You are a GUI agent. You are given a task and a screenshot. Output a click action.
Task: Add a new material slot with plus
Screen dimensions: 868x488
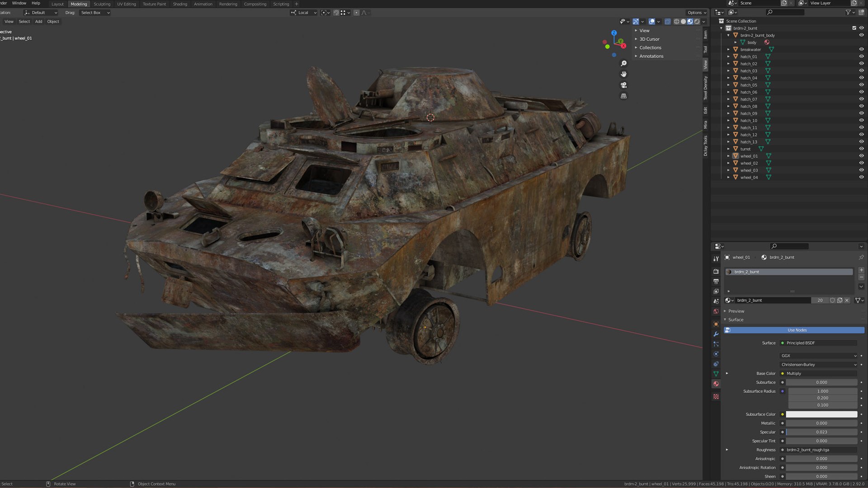(x=861, y=270)
